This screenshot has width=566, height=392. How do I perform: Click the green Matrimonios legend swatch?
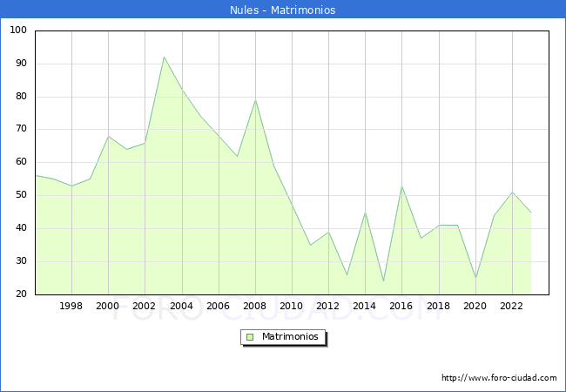(x=250, y=337)
